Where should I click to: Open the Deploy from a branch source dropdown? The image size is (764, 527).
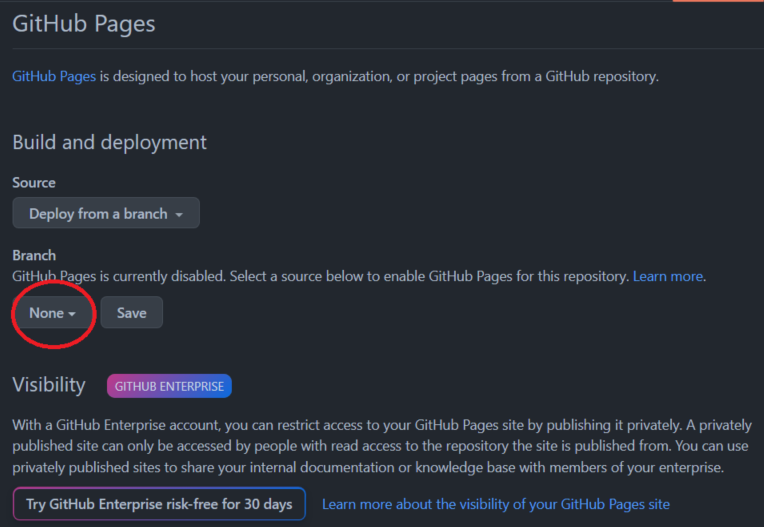coord(105,213)
